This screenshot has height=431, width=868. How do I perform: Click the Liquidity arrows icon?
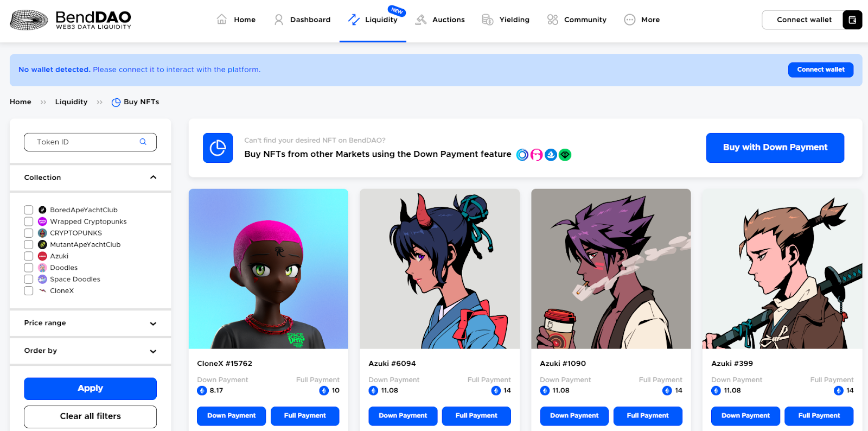[x=354, y=20]
